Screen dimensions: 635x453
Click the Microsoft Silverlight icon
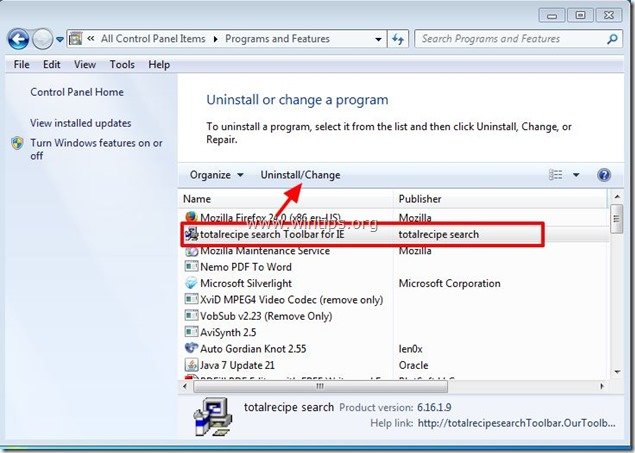click(191, 283)
